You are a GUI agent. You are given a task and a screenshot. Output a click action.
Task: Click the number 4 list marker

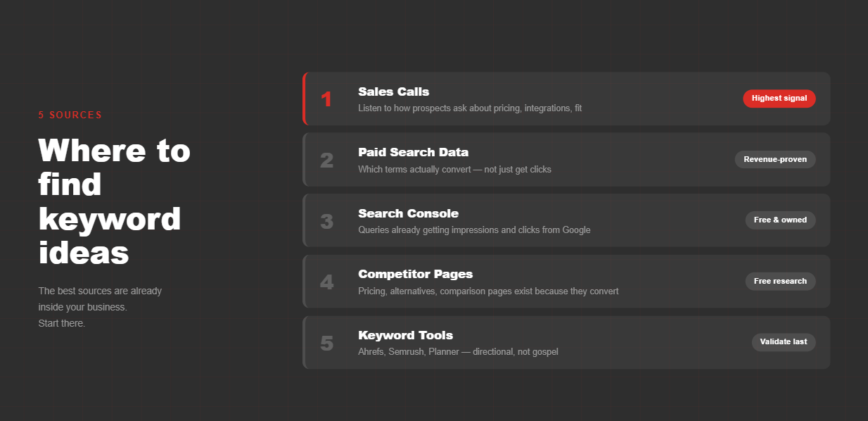[326, 282]
